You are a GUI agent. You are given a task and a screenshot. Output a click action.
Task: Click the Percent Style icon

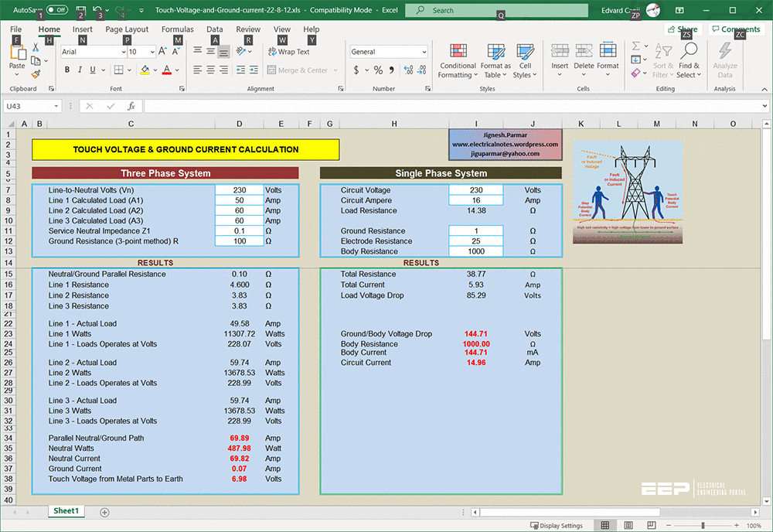click(x=378, y=70)
